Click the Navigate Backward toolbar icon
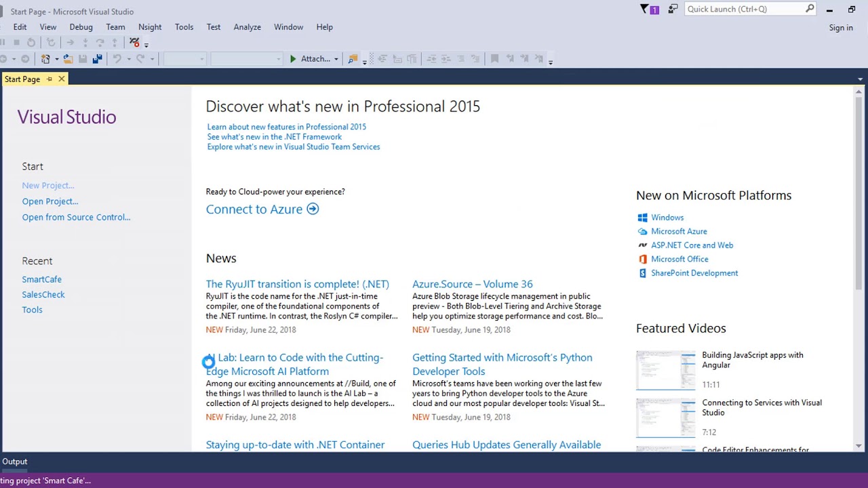The width and height of the screenshot is (868, 488). click(3, 59)
